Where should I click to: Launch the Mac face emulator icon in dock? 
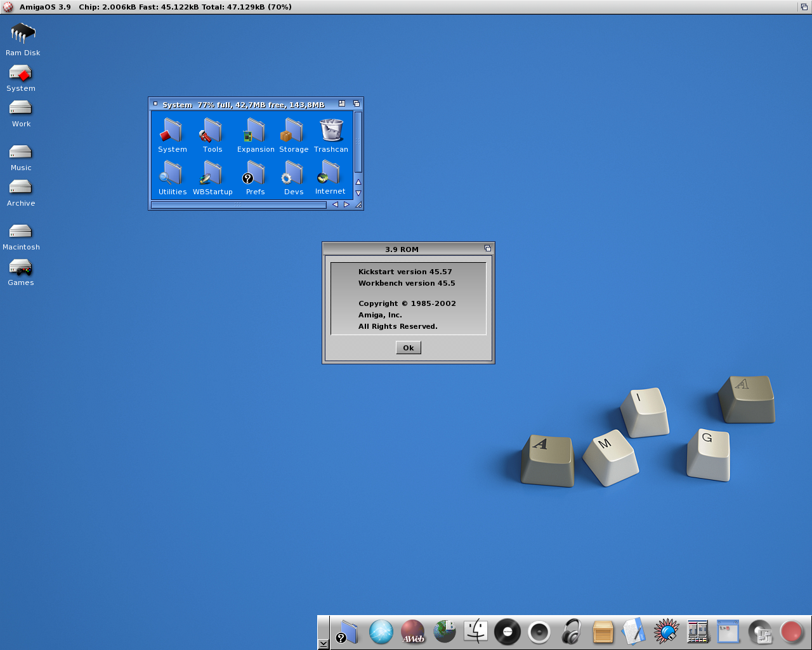coord(476,632)
